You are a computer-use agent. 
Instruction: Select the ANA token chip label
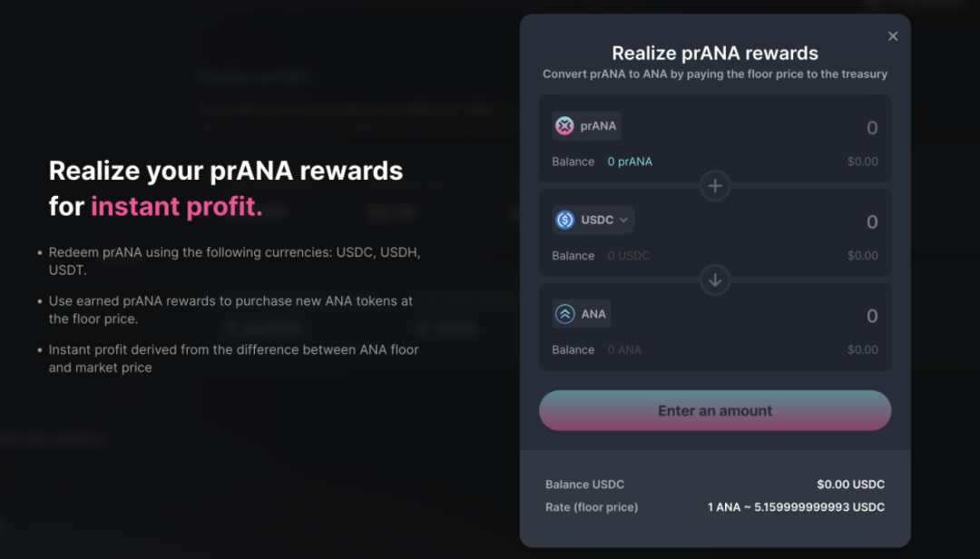593,314
